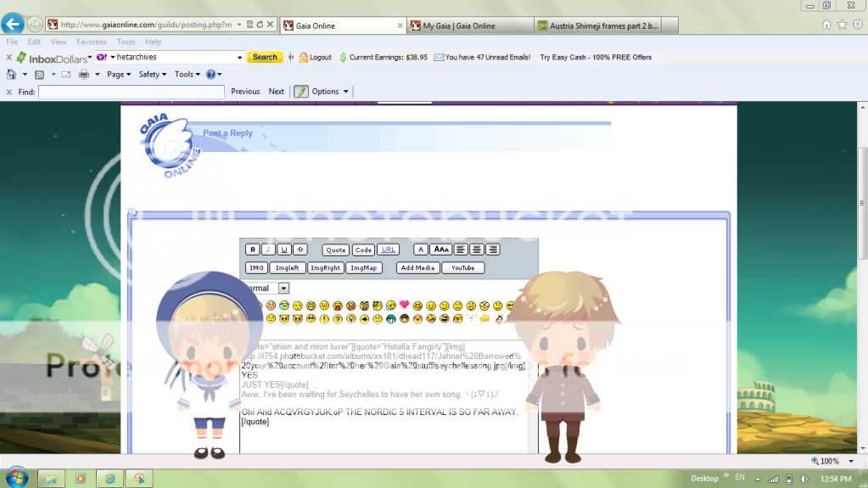The width and height of the screenshot is (868, 488).
Task: Click the YouTube button
Action: (x=462, y=268)
